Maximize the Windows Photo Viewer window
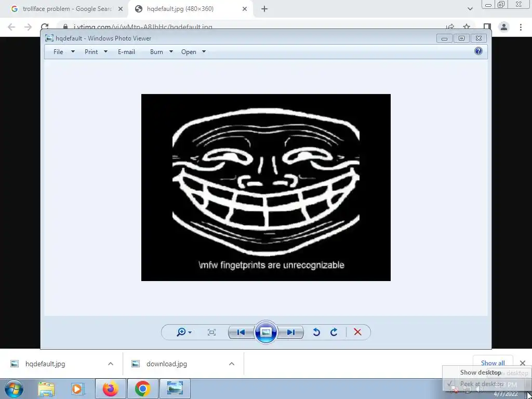532x399 pixels. pos(461,38)
